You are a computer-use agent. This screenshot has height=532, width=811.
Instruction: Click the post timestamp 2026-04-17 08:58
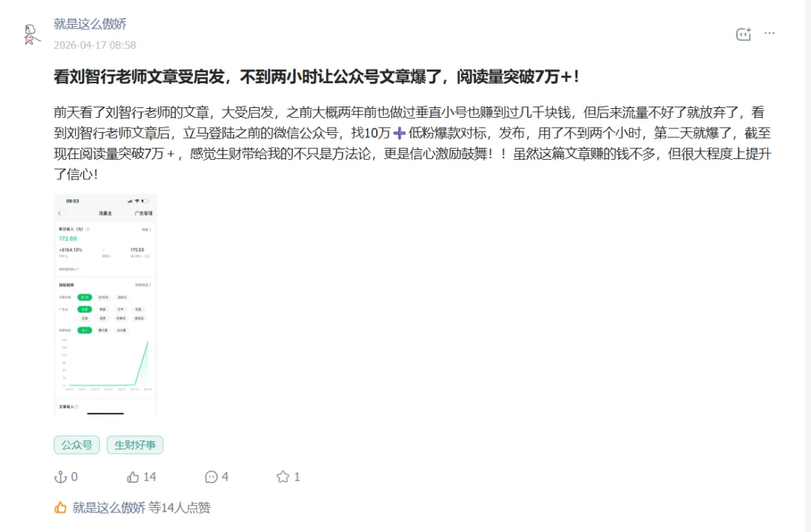95,45
